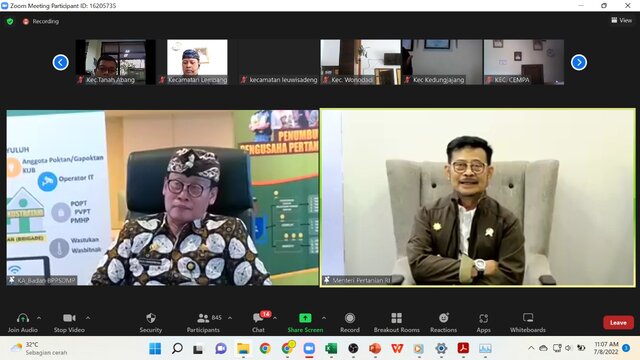Open the Chat panel
The height and width of the screenshot is (360, 640).
coord(258,322)
